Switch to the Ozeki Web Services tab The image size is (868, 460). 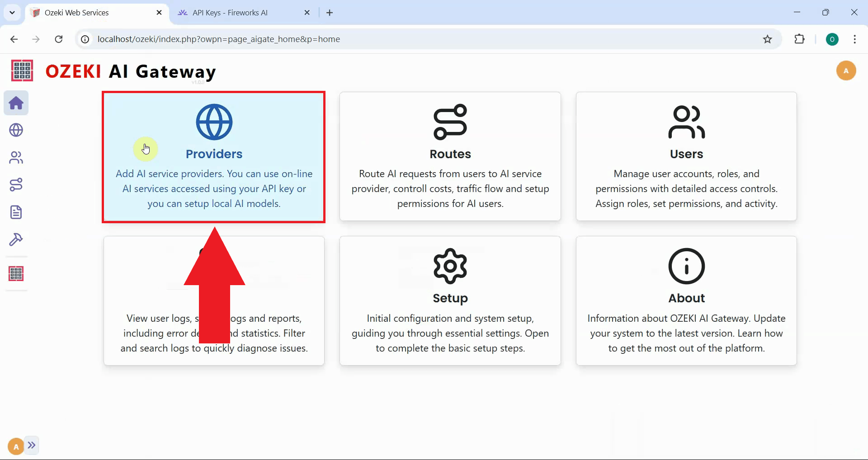[77, 12]
